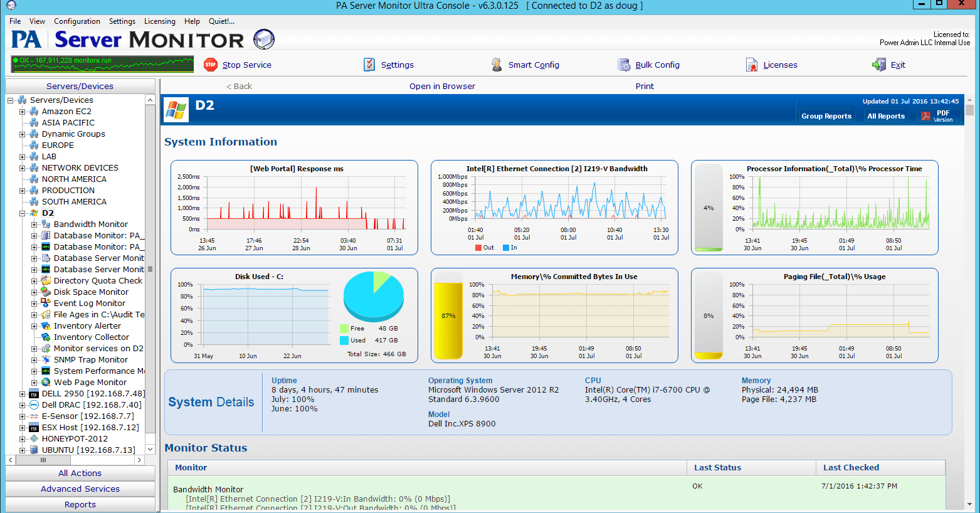
Task: Click the 4% processor gauge bar
Action: pyautogui.click(x=709, y=208)
